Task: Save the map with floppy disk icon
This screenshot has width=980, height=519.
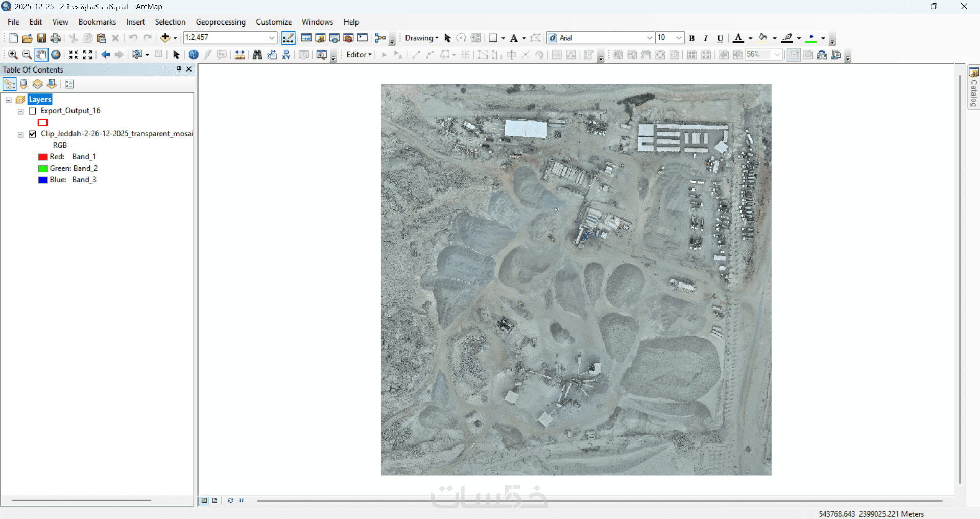Action: point(41,38)
